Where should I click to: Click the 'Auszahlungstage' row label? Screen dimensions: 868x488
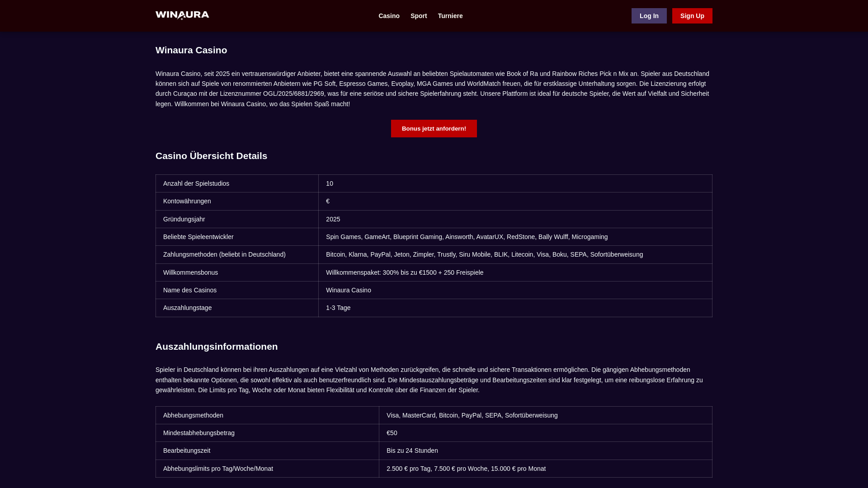[237, 308]
